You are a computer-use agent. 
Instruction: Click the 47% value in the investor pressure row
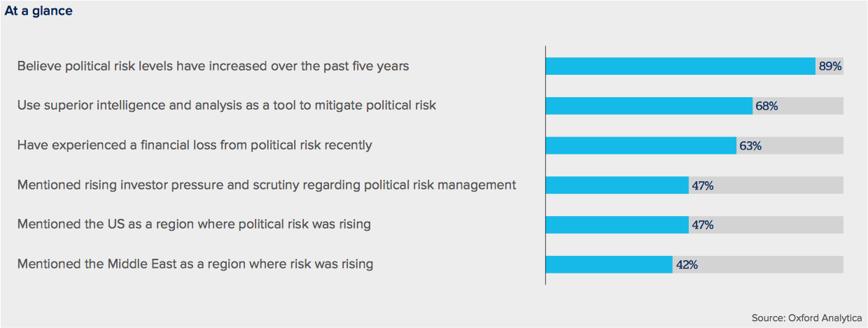702,185
